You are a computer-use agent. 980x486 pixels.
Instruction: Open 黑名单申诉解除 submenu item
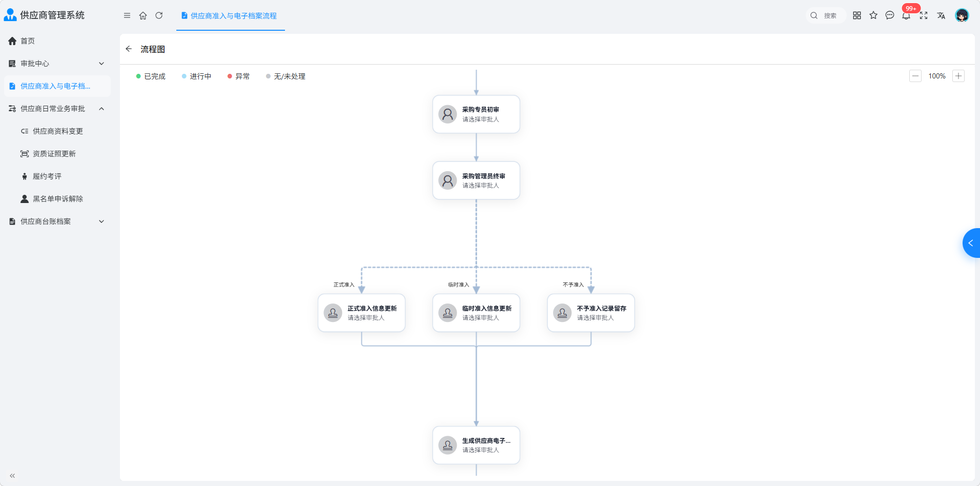(57, 199)
